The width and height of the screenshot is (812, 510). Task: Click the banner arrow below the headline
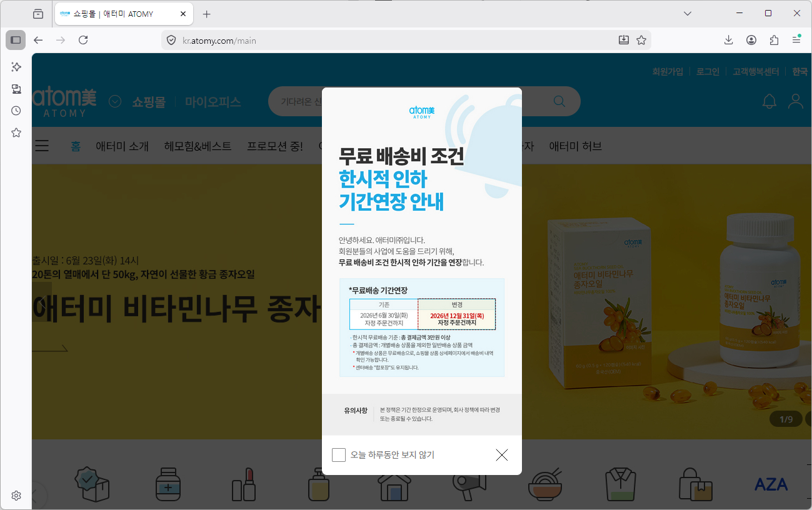[49, 348]
